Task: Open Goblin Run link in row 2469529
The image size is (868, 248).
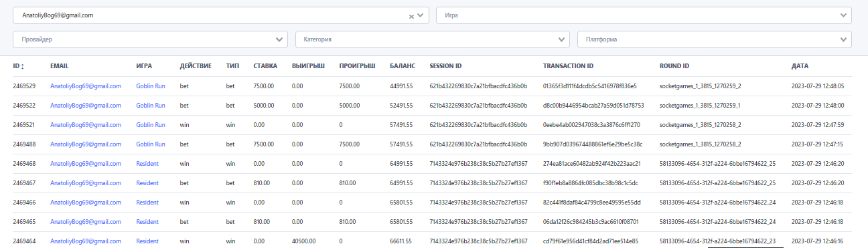Action: click(151, 86)
